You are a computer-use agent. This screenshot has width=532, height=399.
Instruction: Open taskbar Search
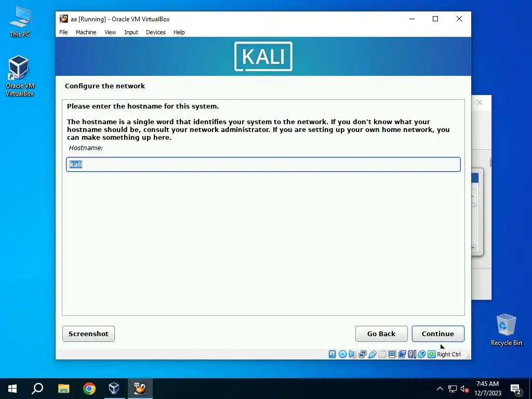(x=37, y=389)
